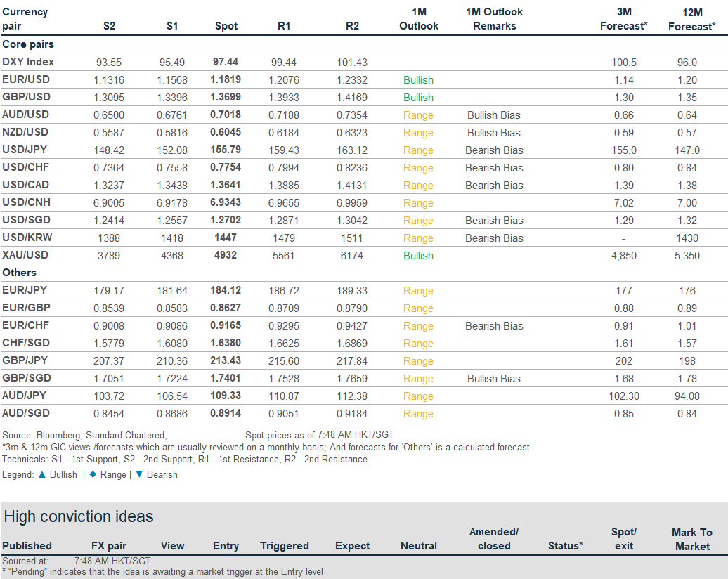Click the Bullish up-triangle legend icon

(x=41, y=474)
